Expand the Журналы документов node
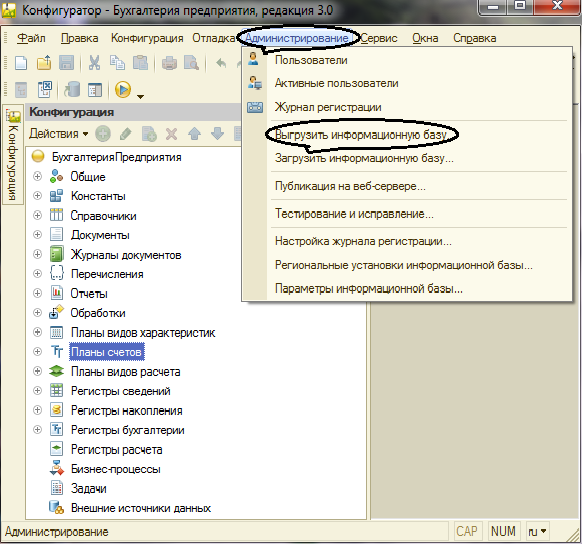582x544 pixels. (37, 254)
